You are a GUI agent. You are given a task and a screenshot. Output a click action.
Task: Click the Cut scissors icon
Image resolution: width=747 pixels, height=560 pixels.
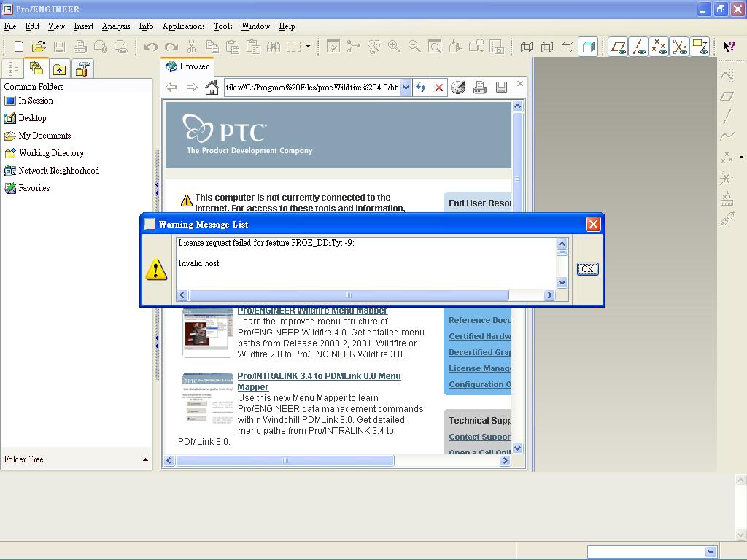click(192, 46)
